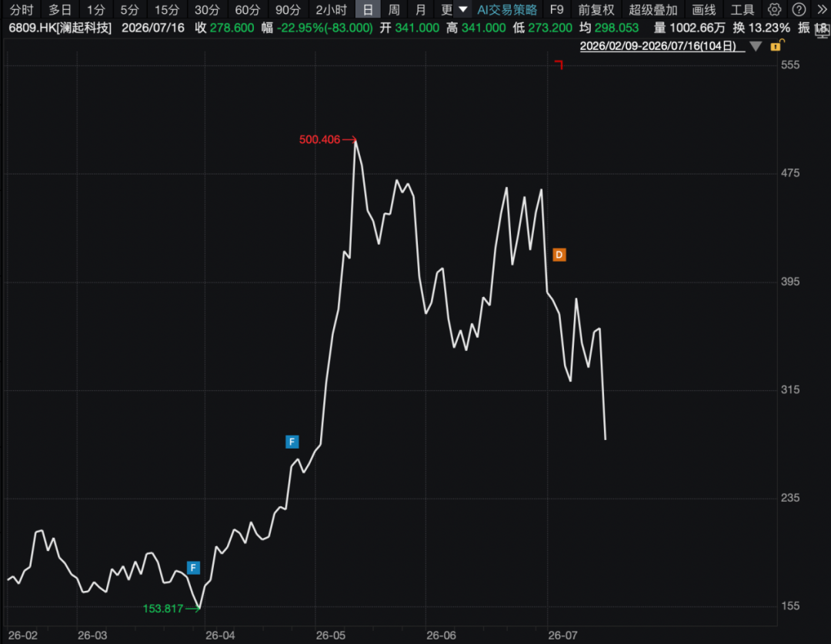This screenshot has height=644, width=831.
Task: Select the 90分 period tab
Action: pos(288,9)
